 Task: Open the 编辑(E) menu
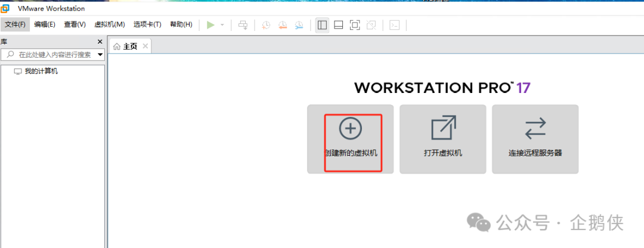[45, 24]
